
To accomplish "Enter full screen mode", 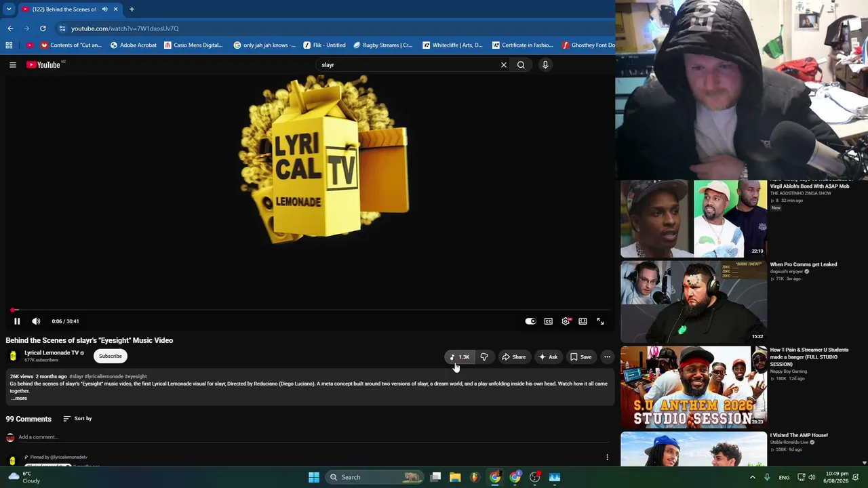I will click(600, 321).
